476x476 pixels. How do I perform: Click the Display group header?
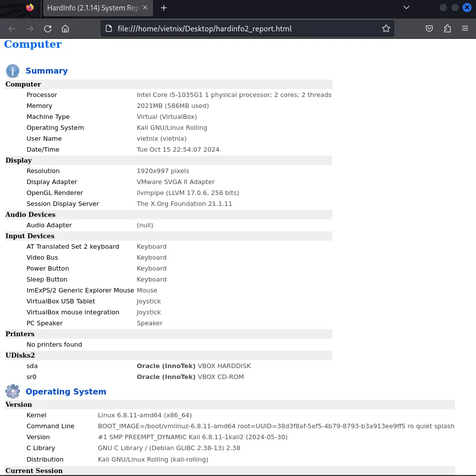coord(168,161)
